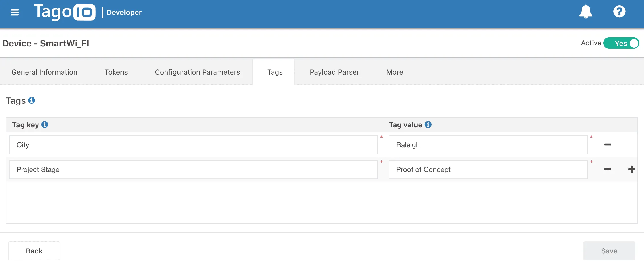Screen dimensions: 644x266
Task: Save the device tags
Action: [x=609, y=251]
